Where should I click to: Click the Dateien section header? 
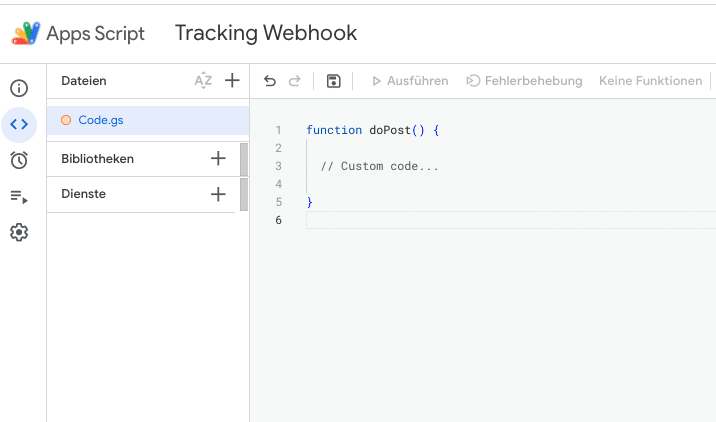84,81
